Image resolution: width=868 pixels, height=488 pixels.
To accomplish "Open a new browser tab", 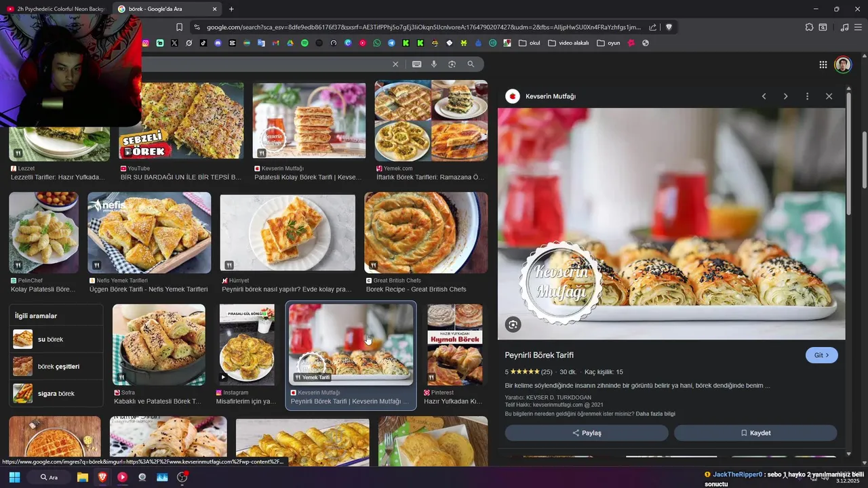I will click(231, 9).
